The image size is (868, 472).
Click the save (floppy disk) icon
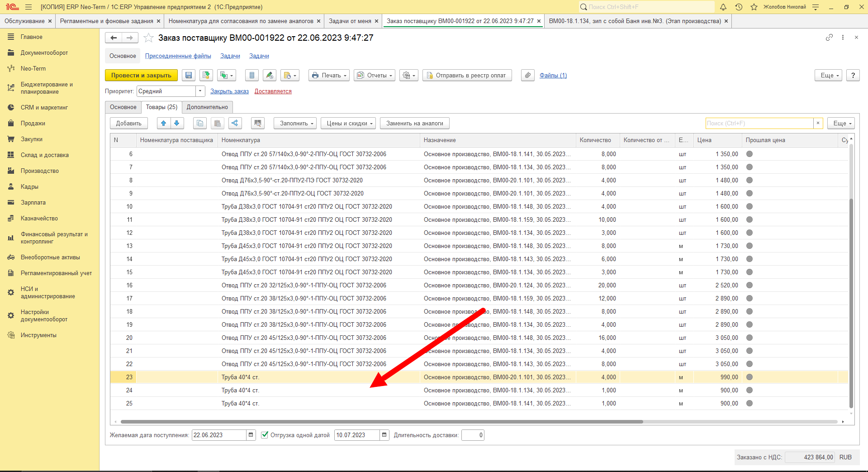(189, 75)
